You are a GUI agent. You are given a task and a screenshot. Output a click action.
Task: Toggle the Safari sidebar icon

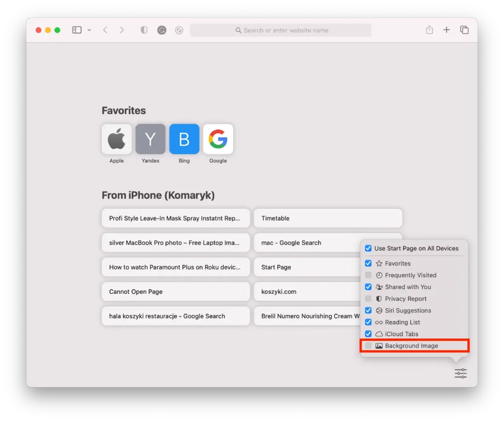(77, 30)
